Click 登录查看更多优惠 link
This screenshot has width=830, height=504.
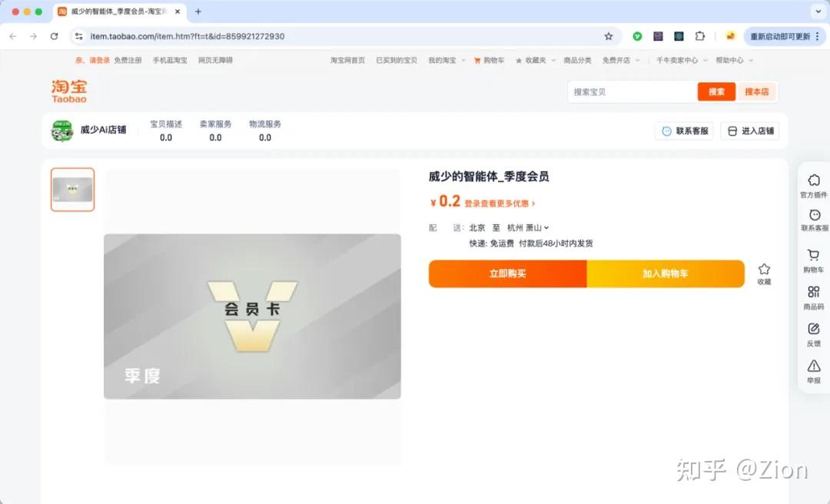point(500,204)
